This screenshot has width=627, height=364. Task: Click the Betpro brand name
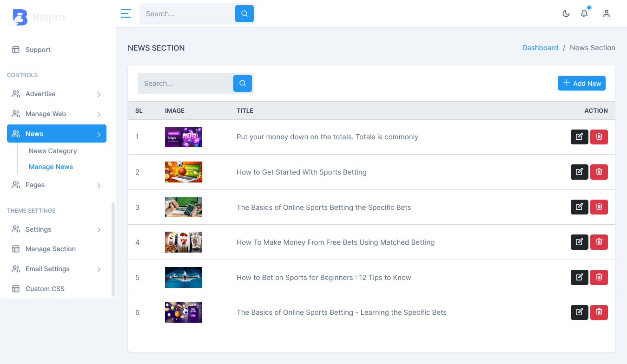pos(49,18)
